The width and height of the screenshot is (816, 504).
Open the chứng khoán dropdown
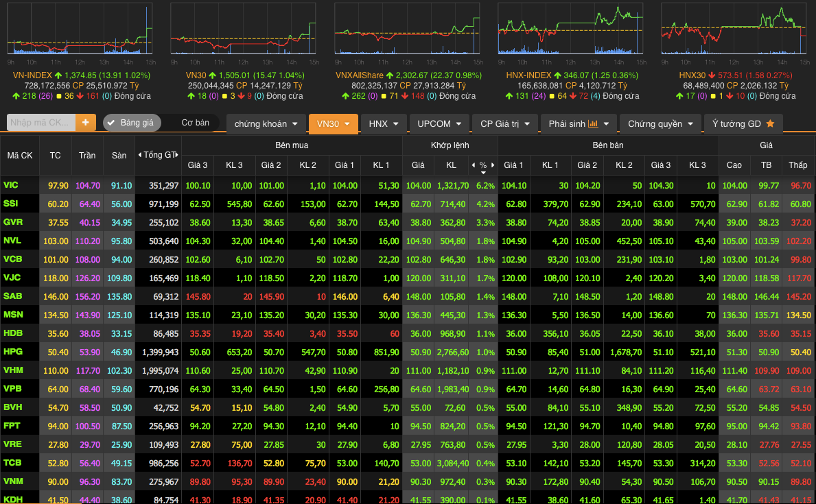pyautogui.click(x=266, y=124)
